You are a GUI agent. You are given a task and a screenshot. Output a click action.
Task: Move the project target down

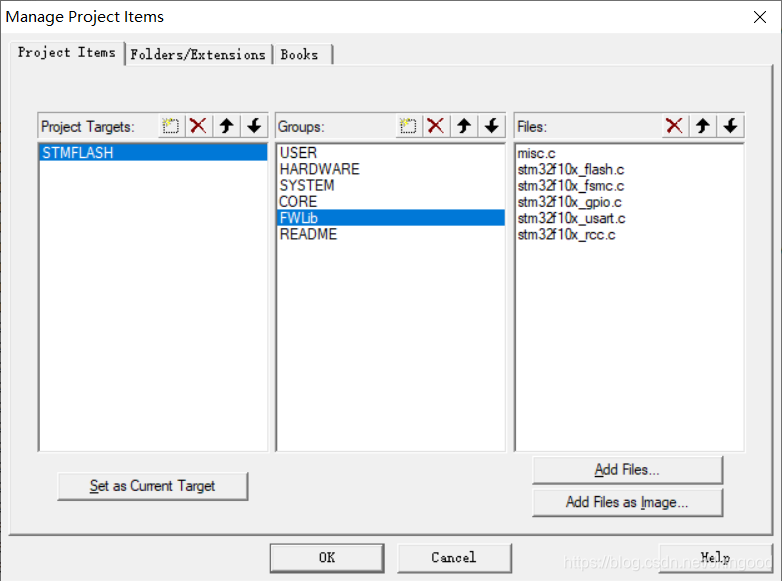click(x=254, y=126)
